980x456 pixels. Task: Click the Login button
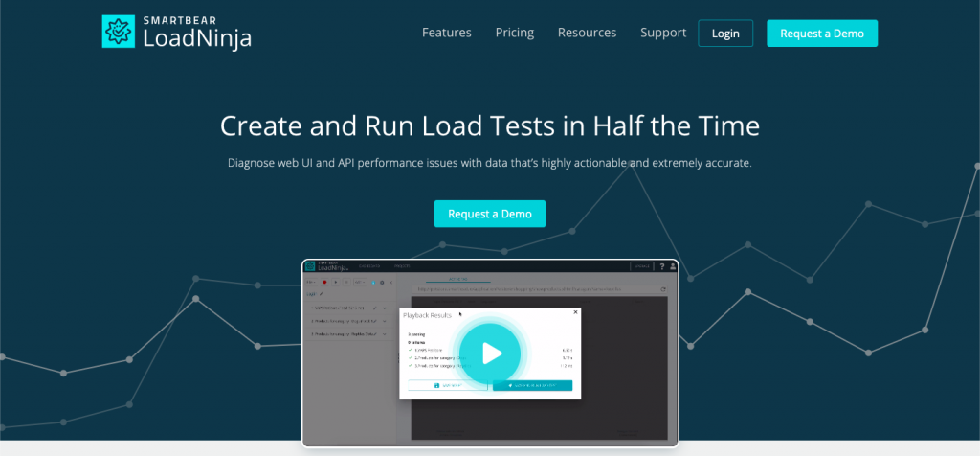[x=725, y=34]
